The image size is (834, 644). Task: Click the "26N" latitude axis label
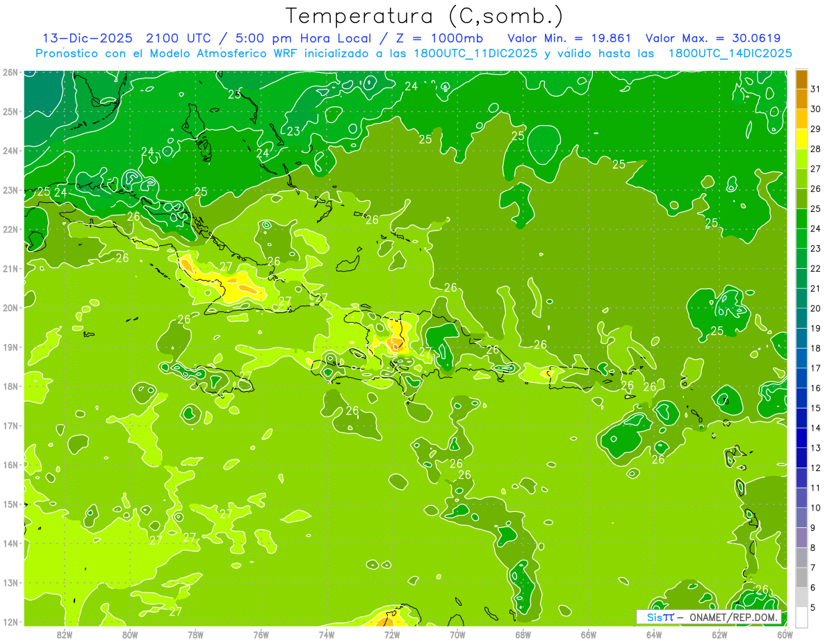(10, 72)
